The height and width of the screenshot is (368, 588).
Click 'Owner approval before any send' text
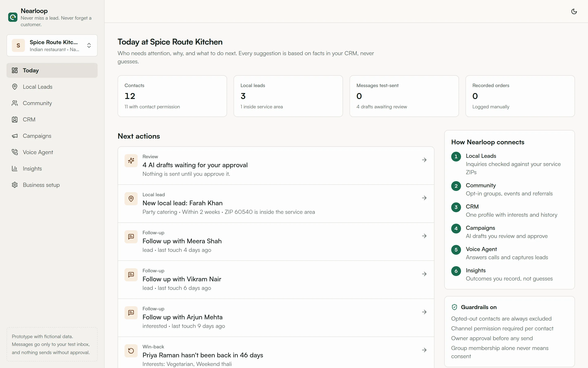click(x=492, y=338)
